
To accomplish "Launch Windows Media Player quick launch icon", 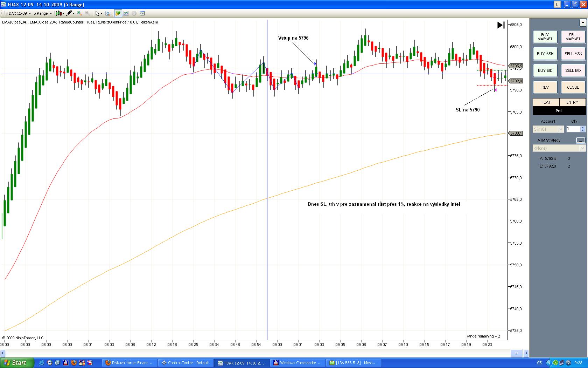I will 49,363.
